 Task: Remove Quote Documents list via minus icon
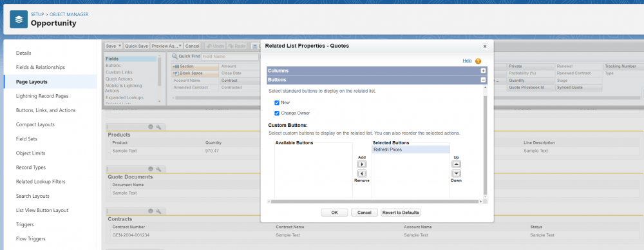click(x=151, y=169)
